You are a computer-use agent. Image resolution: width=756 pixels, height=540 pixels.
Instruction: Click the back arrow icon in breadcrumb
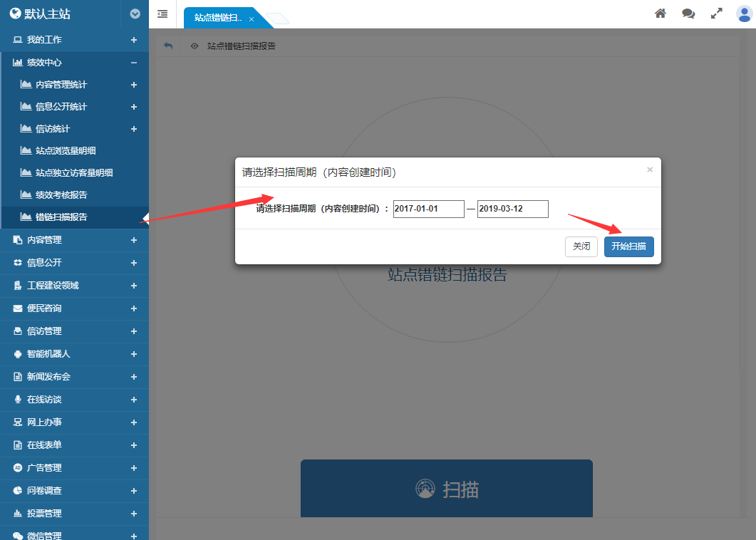(x=168, y=46)
